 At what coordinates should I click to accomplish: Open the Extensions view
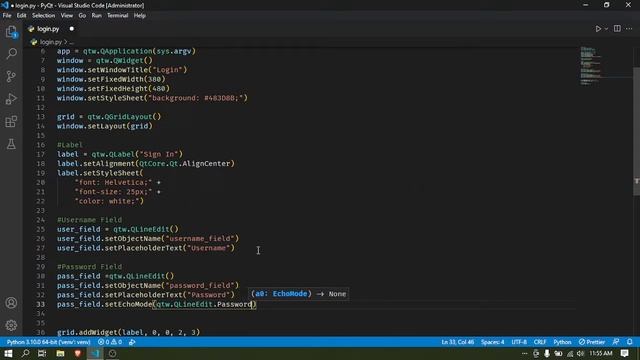(x=11, y=121)
